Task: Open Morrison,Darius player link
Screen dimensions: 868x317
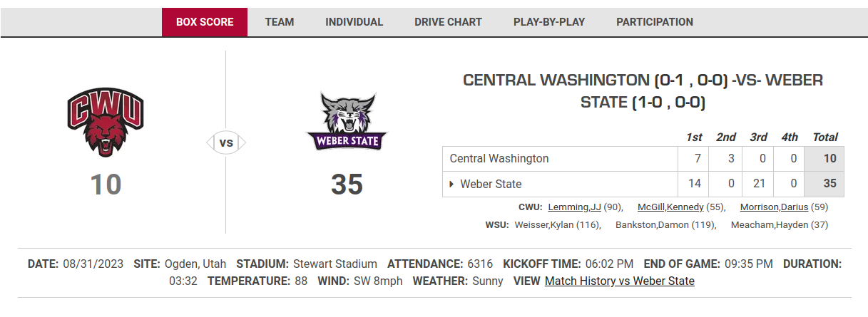Action: pos(774,207)
